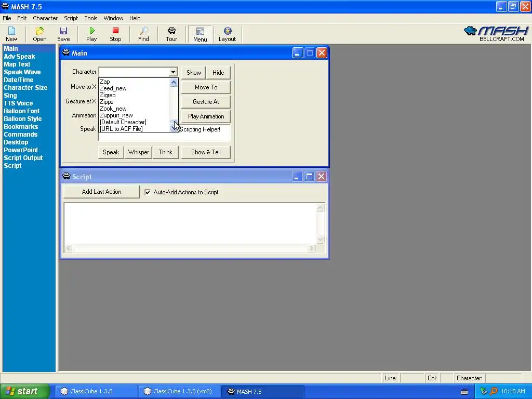Click Add Last Action button
This screenshot has height=399, width=532.
[101, 192]
